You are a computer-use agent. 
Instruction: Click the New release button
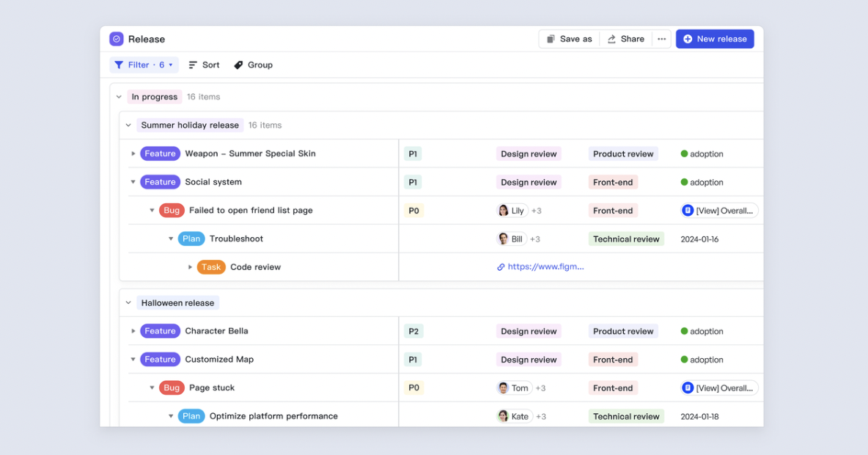point(714,39)
